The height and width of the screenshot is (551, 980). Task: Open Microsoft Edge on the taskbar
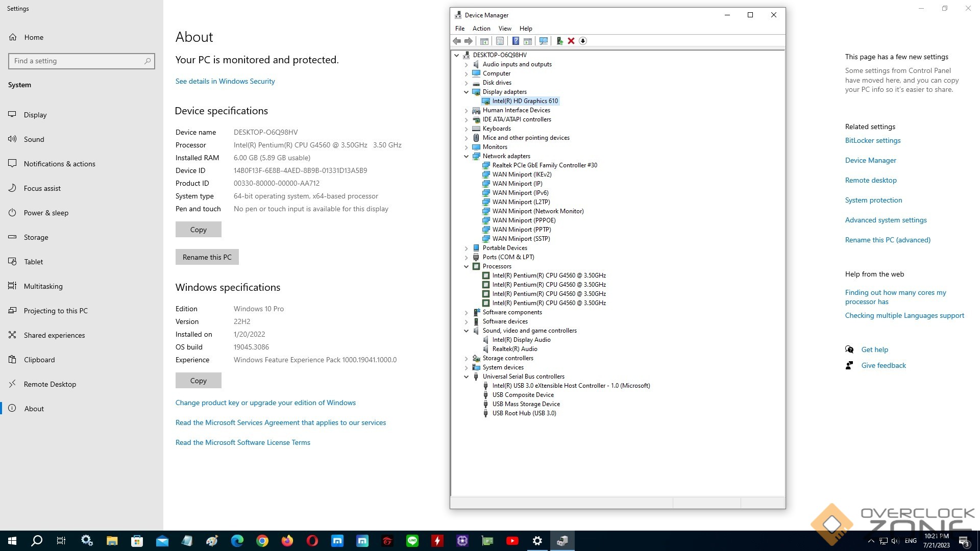pos(237,541)
